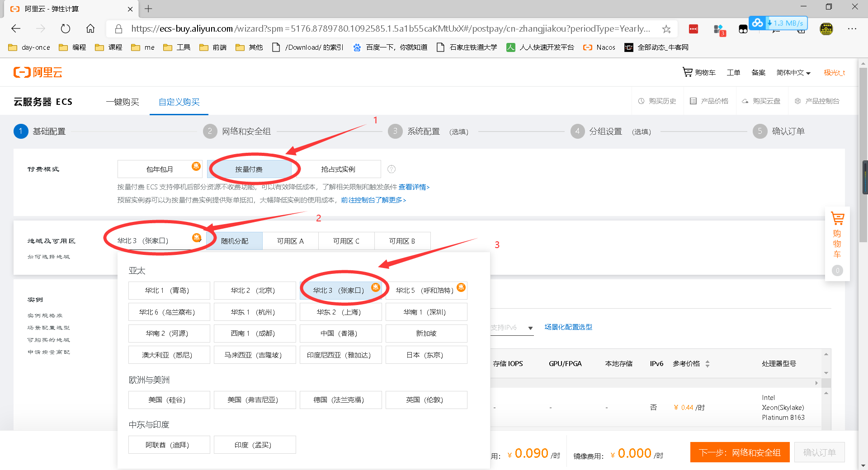Open Nacos bookmark

click(599, 47)
